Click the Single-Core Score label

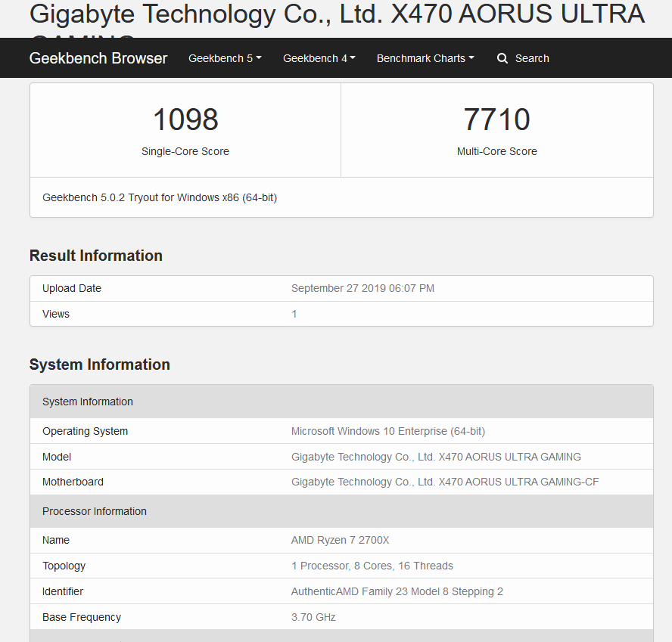click(185, 151)
